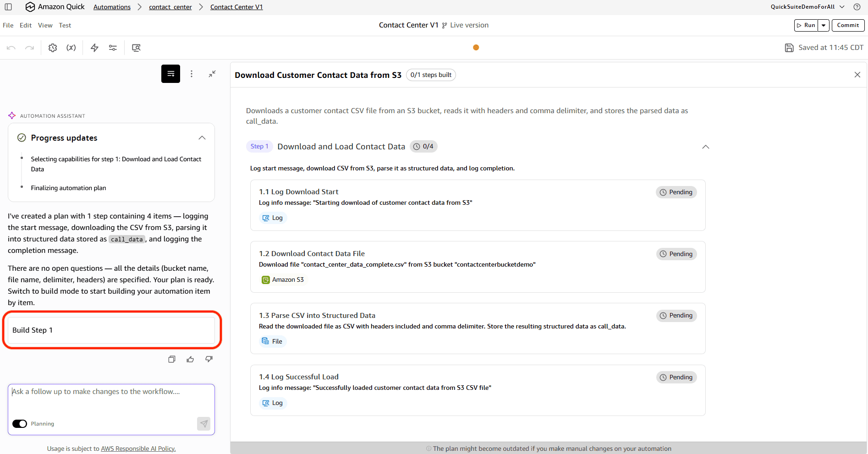Screen dimensions: 868x454
Task: Copy the assistant response
Action: pos(172,359)
